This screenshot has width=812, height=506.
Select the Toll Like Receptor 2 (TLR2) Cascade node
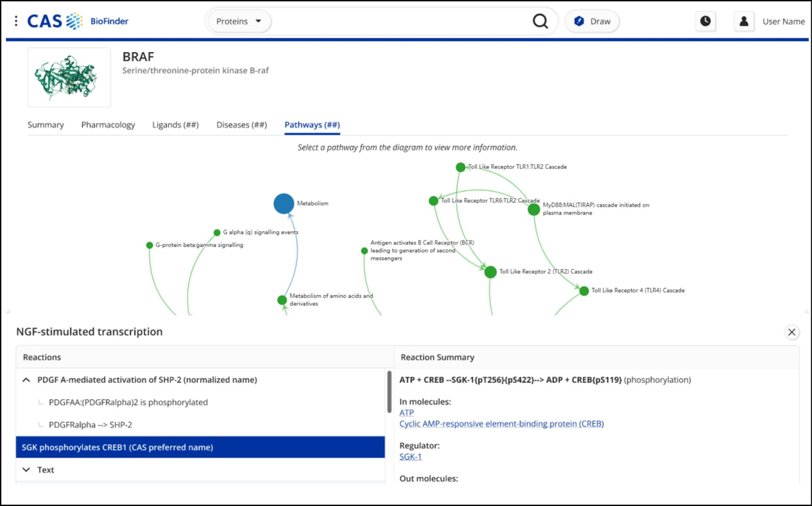click(490, 271)
